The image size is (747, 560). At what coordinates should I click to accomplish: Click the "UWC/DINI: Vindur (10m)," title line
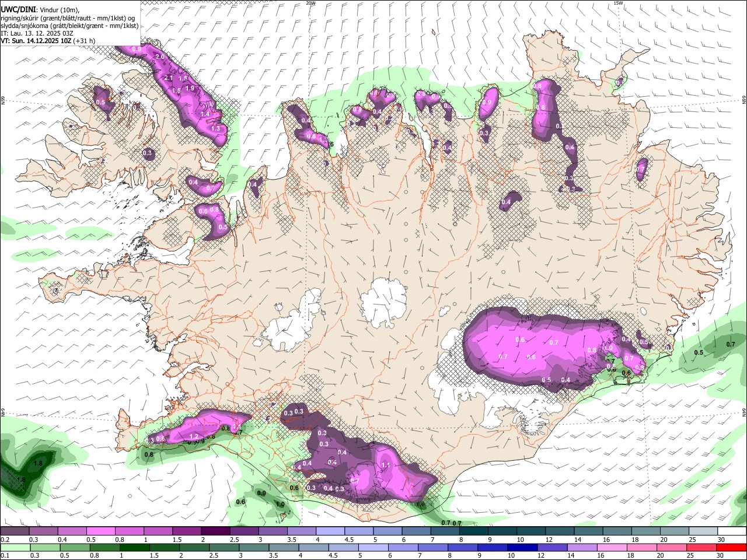[x=40, y=10]
